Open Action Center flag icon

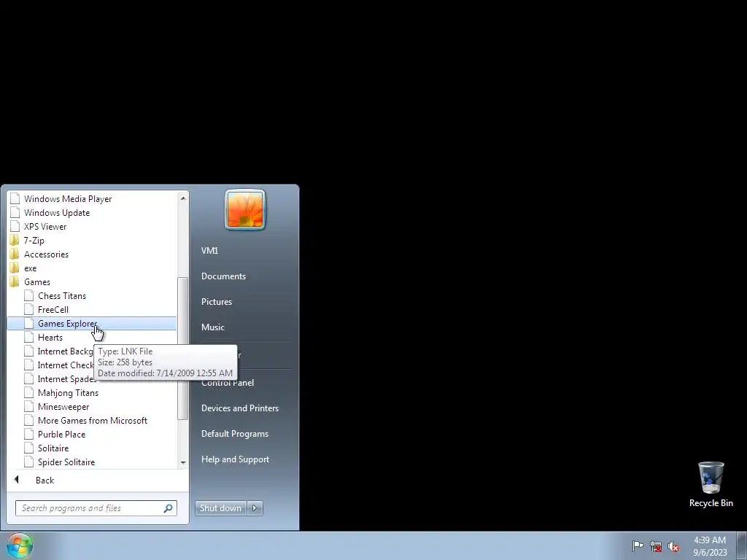click(638, 546)
